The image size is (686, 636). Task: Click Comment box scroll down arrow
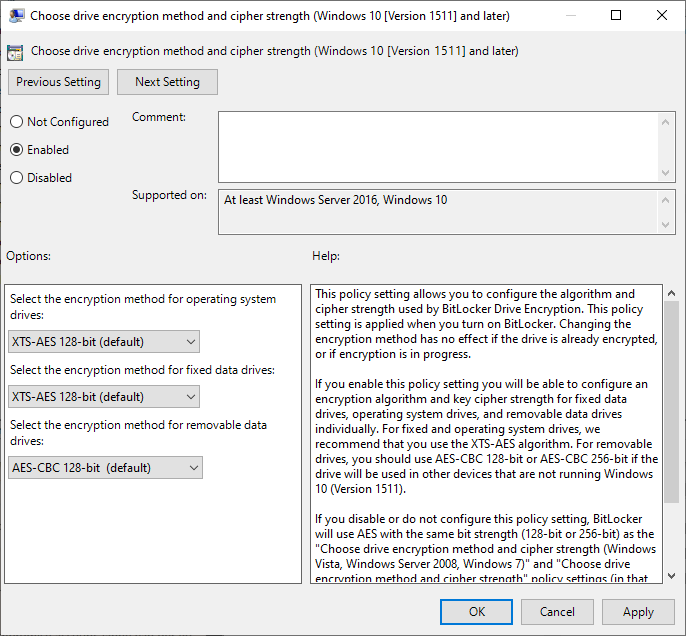pyautogui.click(x=665, y=173)
